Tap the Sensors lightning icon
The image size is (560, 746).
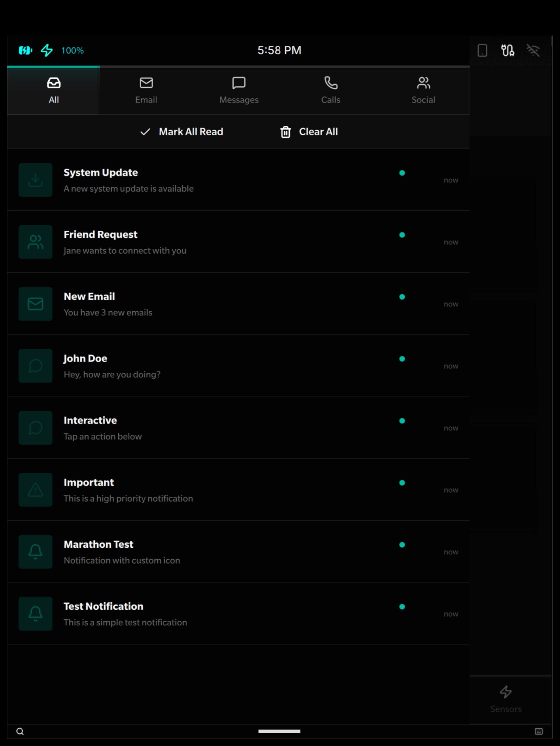point(506,692)
